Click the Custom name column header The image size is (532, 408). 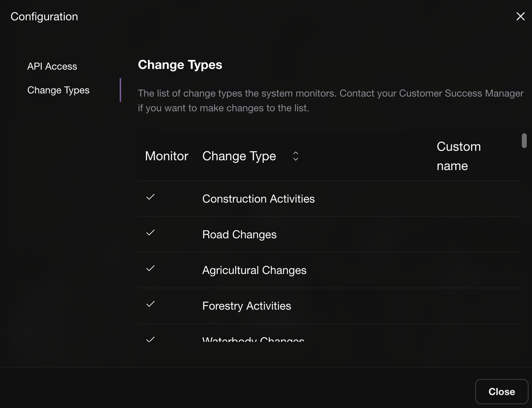(x=458, y=156)
